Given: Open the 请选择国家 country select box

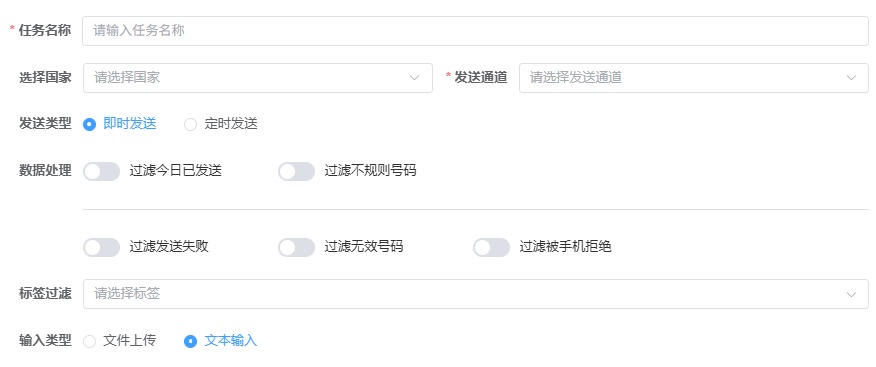Looking at the screenshot, I should [258, 78].
